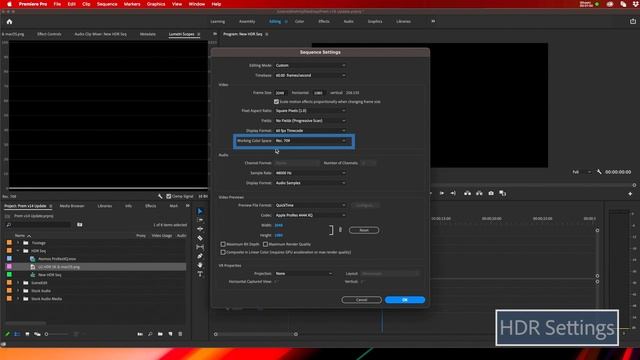Select the Selection tool in the tools panel

[x=200, y=211]
